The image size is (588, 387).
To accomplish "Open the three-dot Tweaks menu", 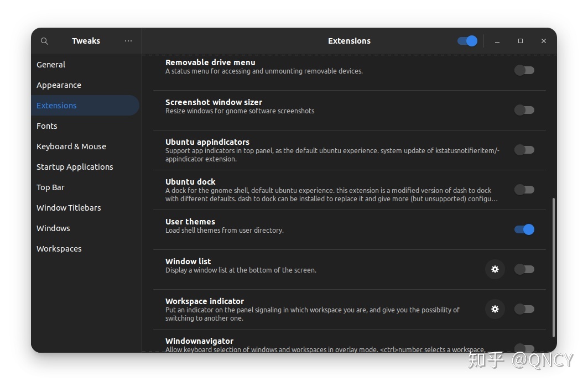I will tap(128, 41).
